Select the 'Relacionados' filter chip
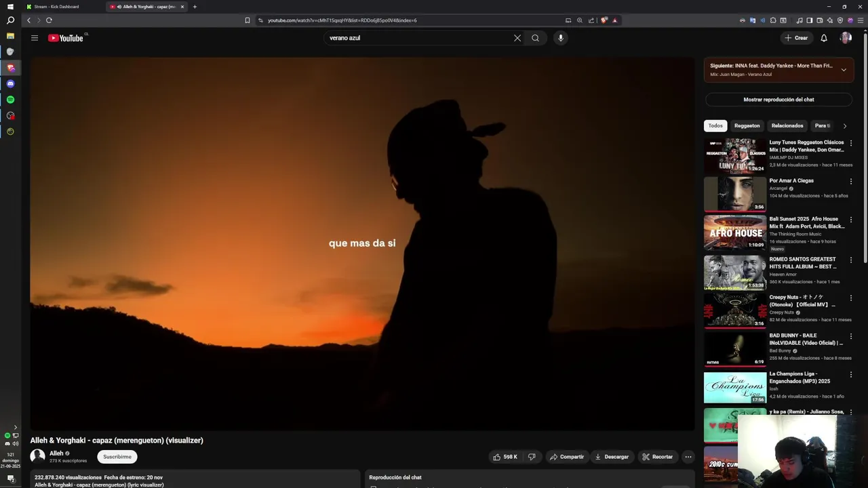The image size is (868, 488). click(x=787, y=125)
